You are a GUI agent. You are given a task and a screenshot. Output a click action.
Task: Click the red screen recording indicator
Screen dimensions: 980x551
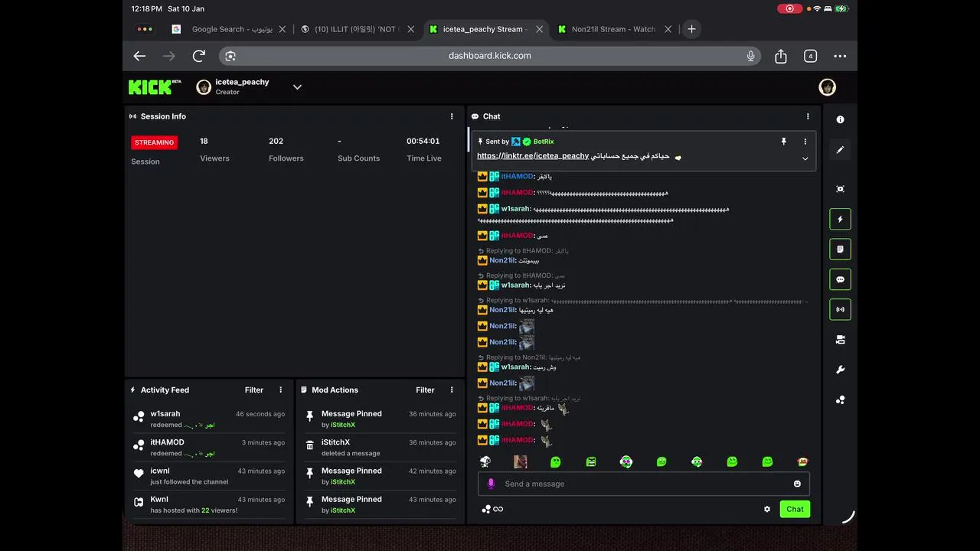click(x=789, y=8)
